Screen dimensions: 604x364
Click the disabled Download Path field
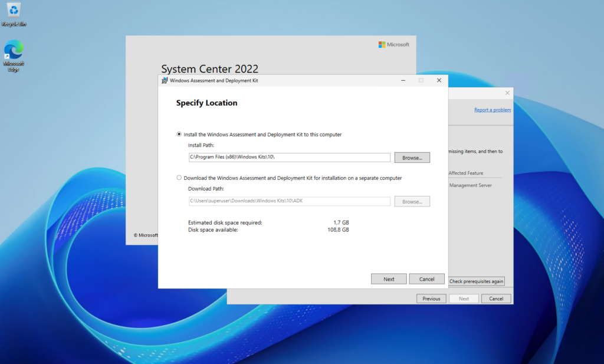pos(289,201)
